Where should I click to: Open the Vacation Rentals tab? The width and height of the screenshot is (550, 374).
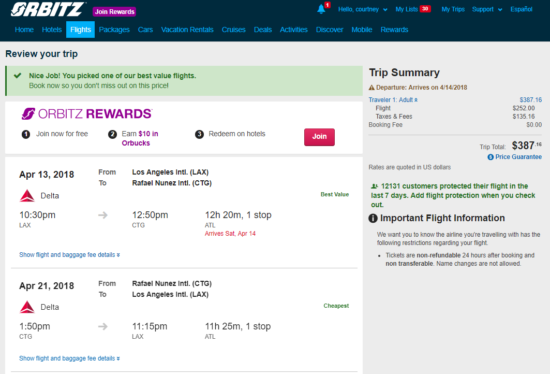click(187, 29)
